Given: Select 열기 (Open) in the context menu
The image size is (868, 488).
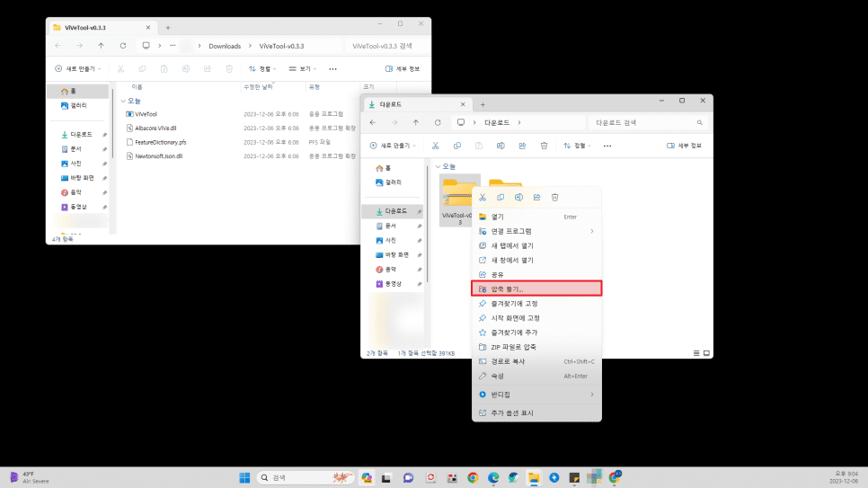Looking at the screenshot, I should coord(536,217).
